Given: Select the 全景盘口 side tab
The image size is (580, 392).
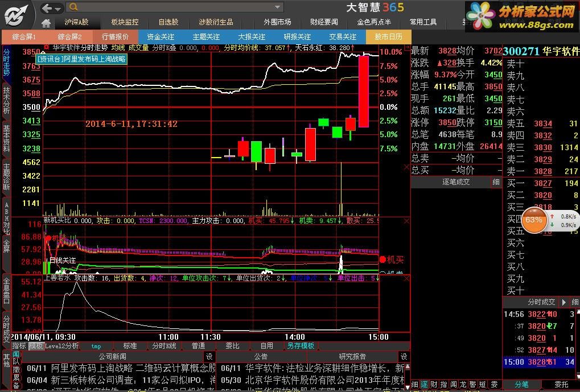Looking at the screenshot, I should [x=7, y=291].
